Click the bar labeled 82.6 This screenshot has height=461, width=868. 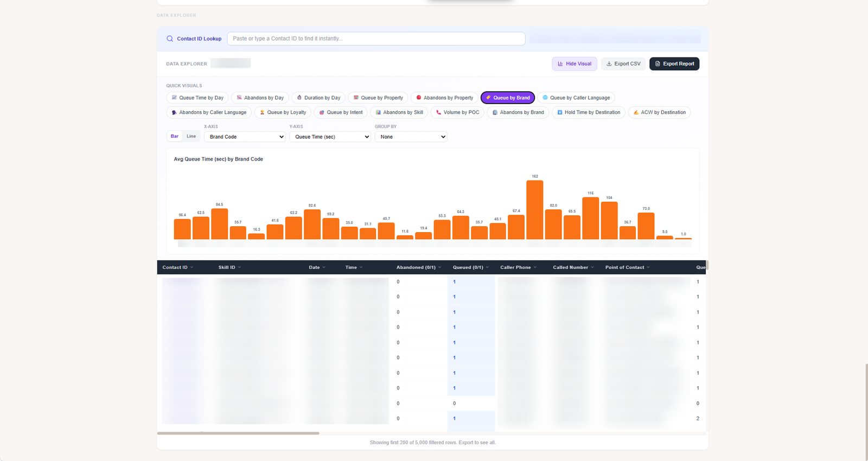click(312, 225)
